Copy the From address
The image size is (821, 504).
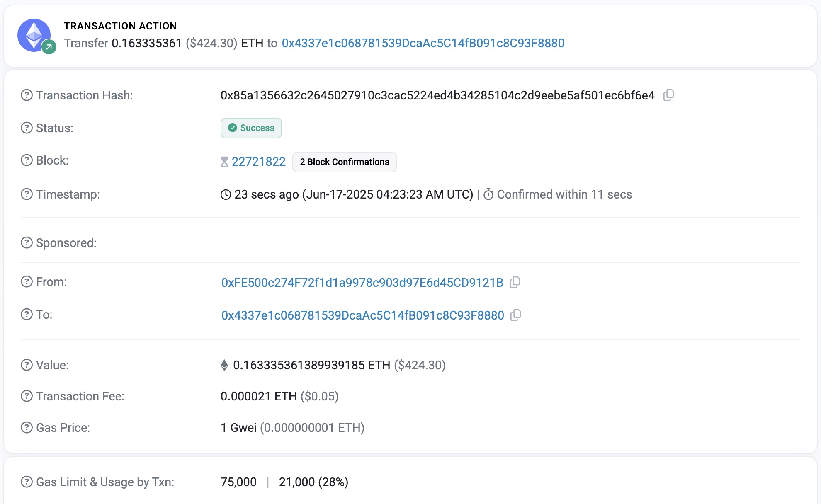pos(515,283)
